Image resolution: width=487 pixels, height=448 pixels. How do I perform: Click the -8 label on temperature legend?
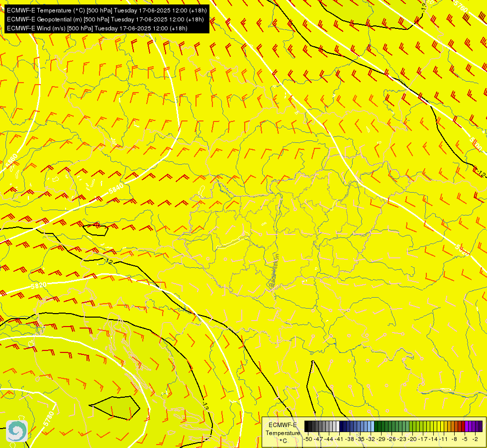(454, 439)
